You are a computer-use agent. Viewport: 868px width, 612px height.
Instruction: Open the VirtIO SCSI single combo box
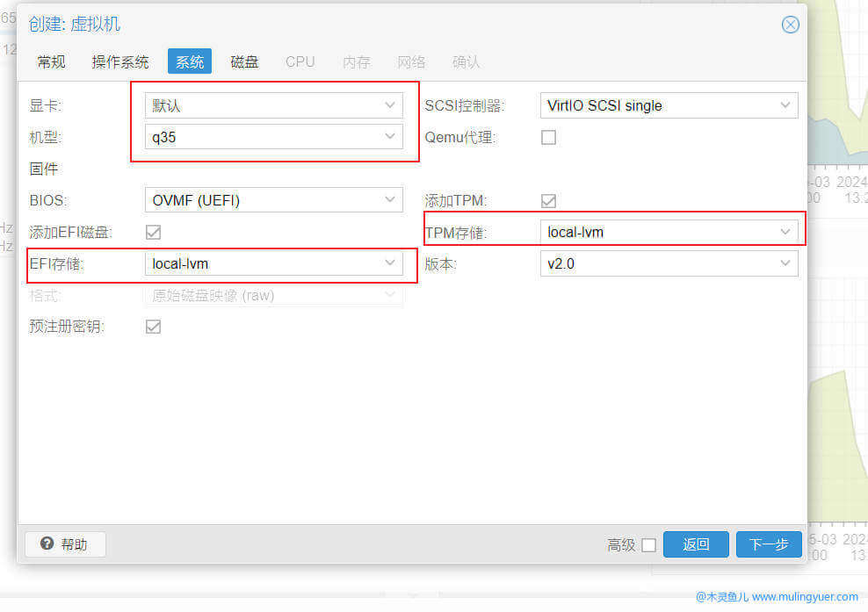point(659,104)
